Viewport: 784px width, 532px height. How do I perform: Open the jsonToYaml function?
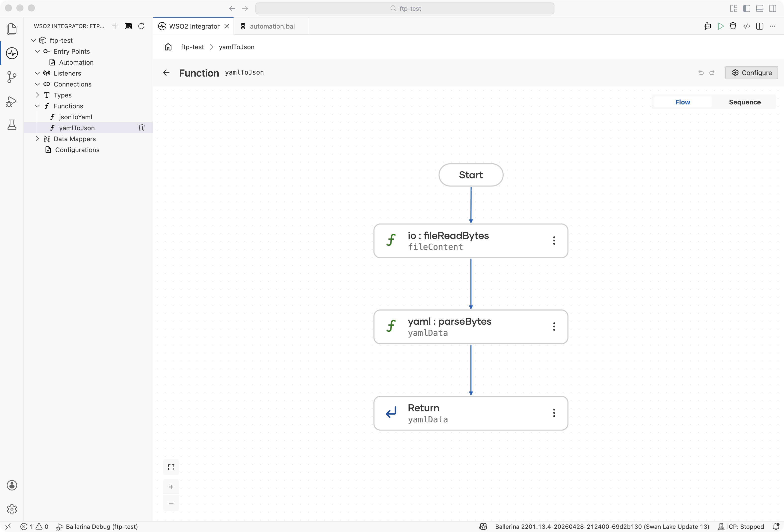click(x=76, y=117)
